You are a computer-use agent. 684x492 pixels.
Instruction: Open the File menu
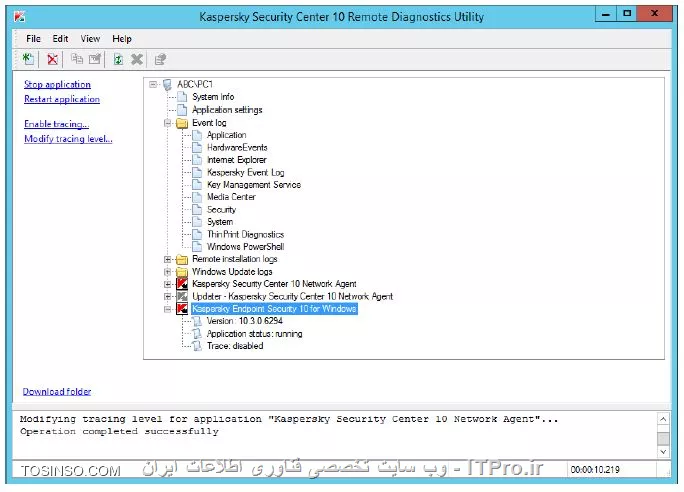tap(33, 39)
